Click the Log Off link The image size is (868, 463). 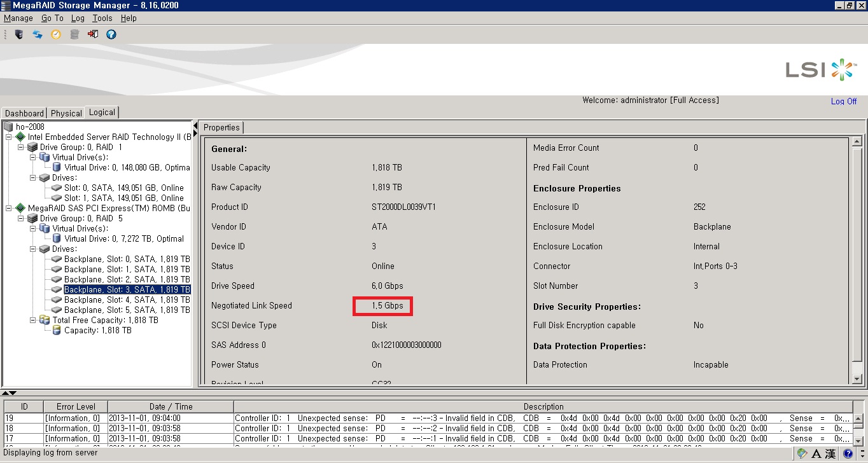pyautogui.click(x=844, y=101)
